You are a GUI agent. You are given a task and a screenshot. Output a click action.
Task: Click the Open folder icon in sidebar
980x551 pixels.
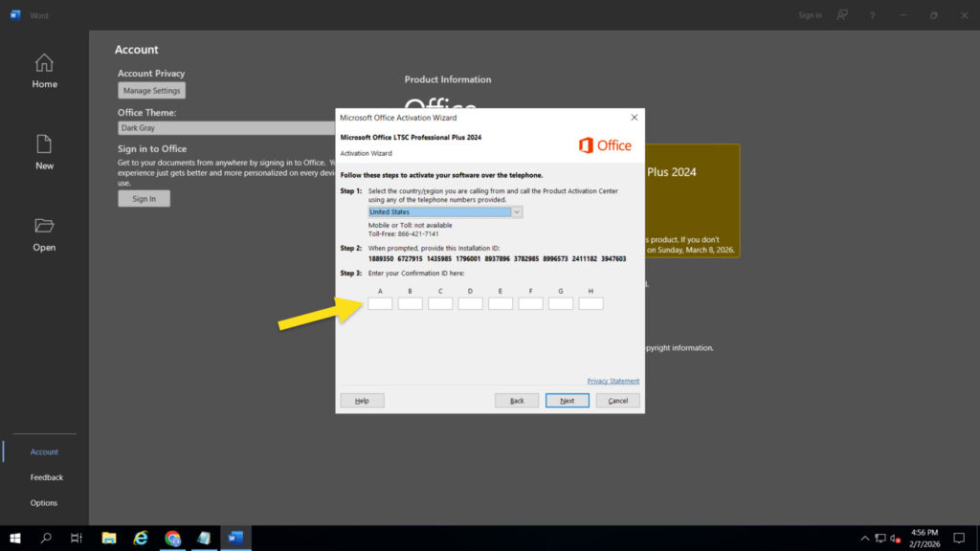(44, 226)
